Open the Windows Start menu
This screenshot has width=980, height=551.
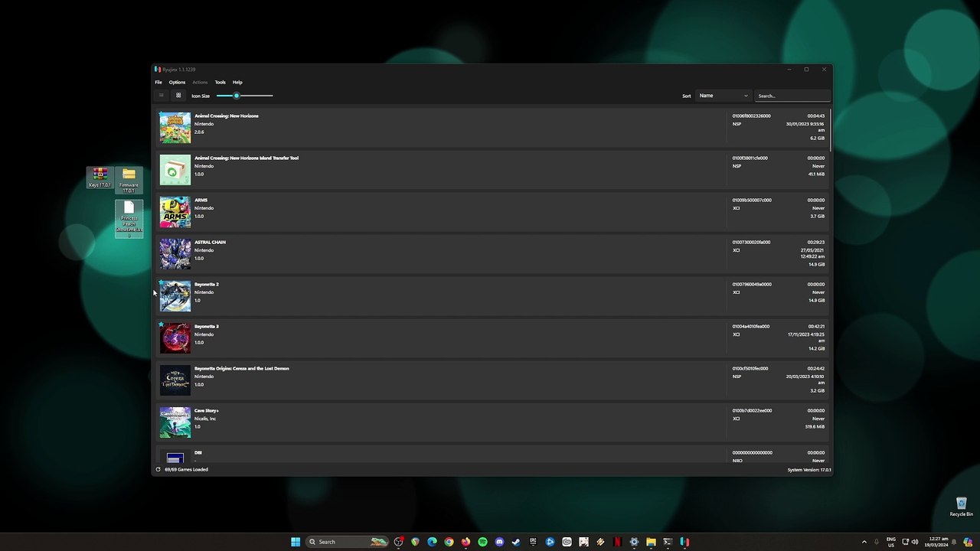point(296,542)
